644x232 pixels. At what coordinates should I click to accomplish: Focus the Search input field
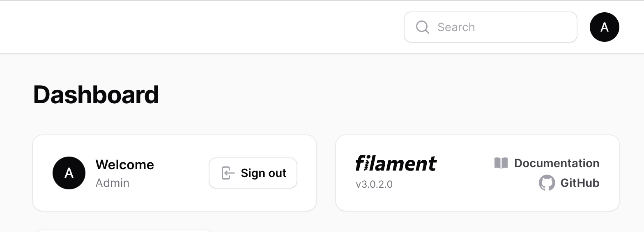490,27
